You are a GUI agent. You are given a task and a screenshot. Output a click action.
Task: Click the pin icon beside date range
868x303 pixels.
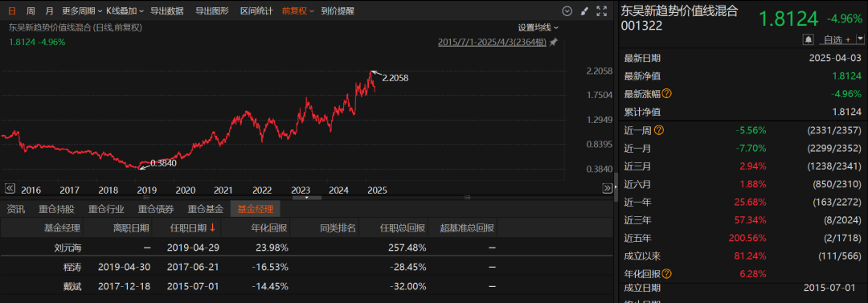pos(554,42)
